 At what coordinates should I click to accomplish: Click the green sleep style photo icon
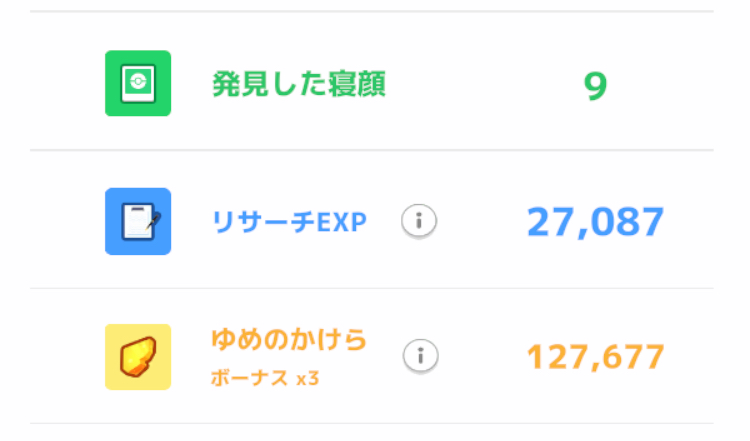pos(138,83)
